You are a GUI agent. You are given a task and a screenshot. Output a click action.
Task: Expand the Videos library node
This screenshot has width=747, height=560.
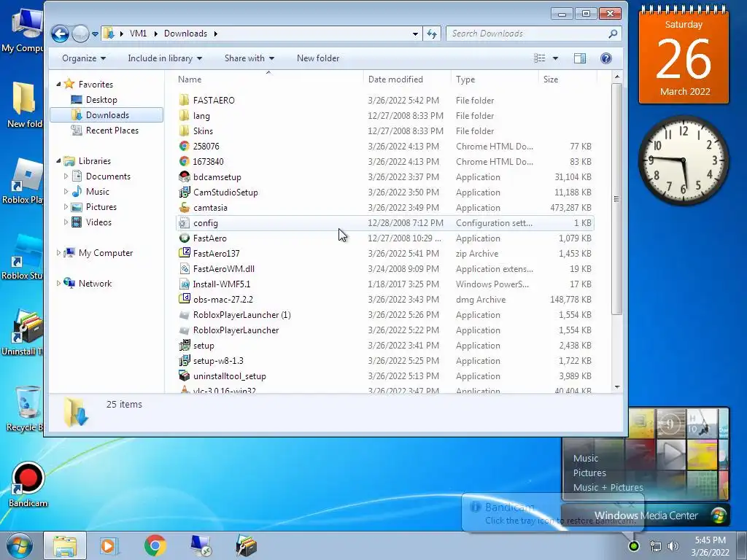[x=66, y=222]
